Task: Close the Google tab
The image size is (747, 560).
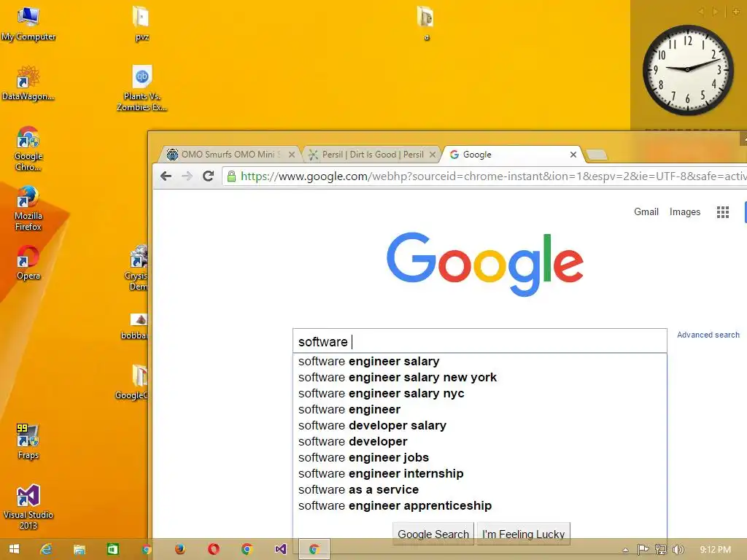Action: pyautogui.click(x=573, y=155)
